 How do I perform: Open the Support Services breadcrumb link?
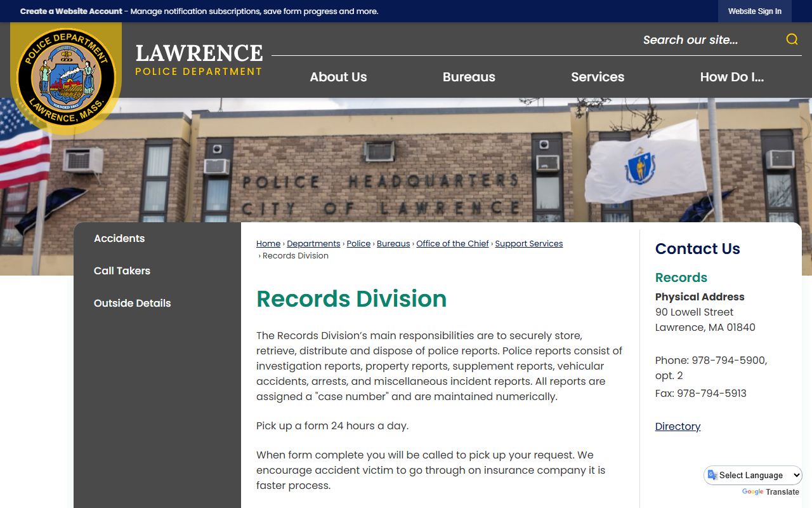pyautogui.click(x=529, y=244)
